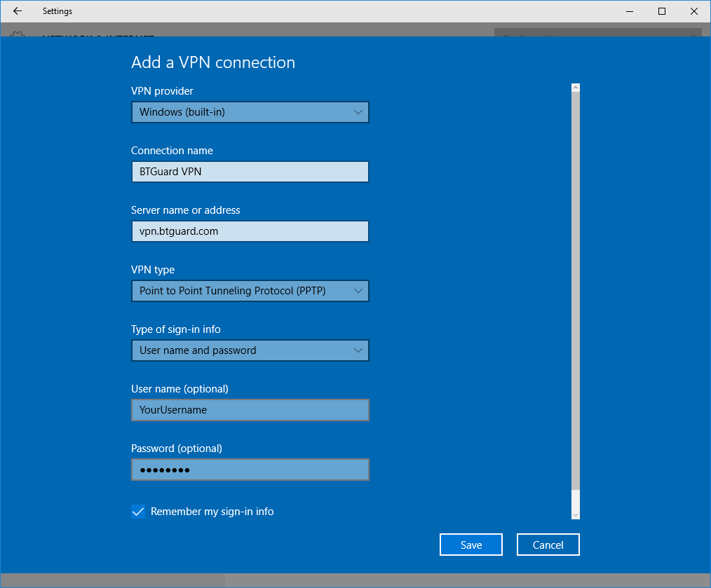Maximize the Settings window
The image size is (711, 588).
(661, 11)
